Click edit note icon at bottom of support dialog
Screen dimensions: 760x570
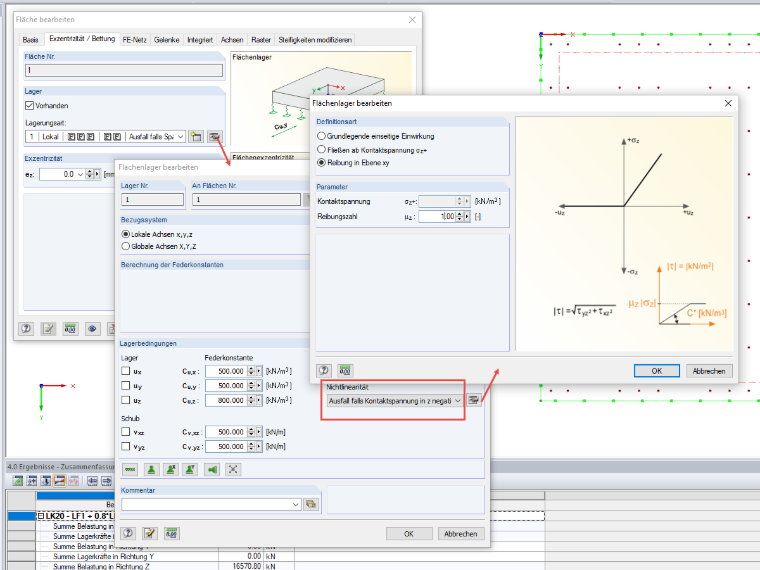(150, 533)
